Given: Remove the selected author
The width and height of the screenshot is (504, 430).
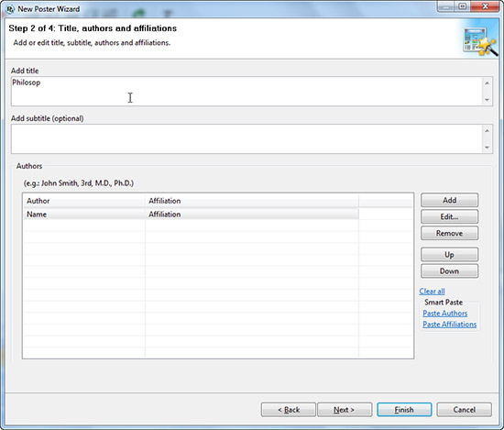Looking at the screenshot, I should click(449, 233).
